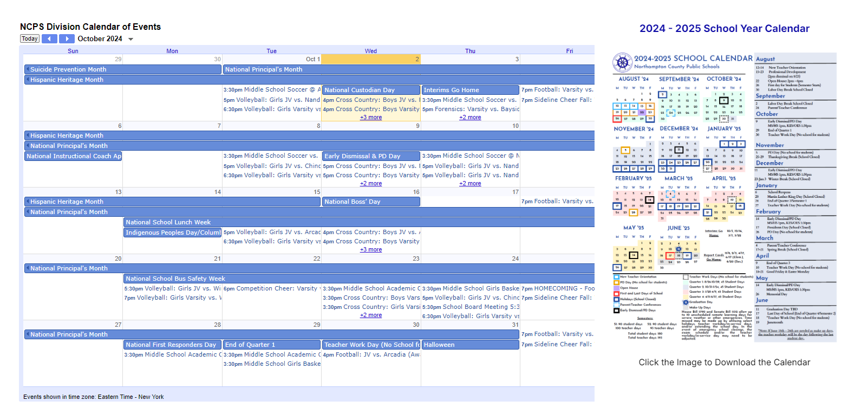The height and width of the screenshot is (407, 868).
Task: Advance to next month with right arrow
Action: [67, 39]
